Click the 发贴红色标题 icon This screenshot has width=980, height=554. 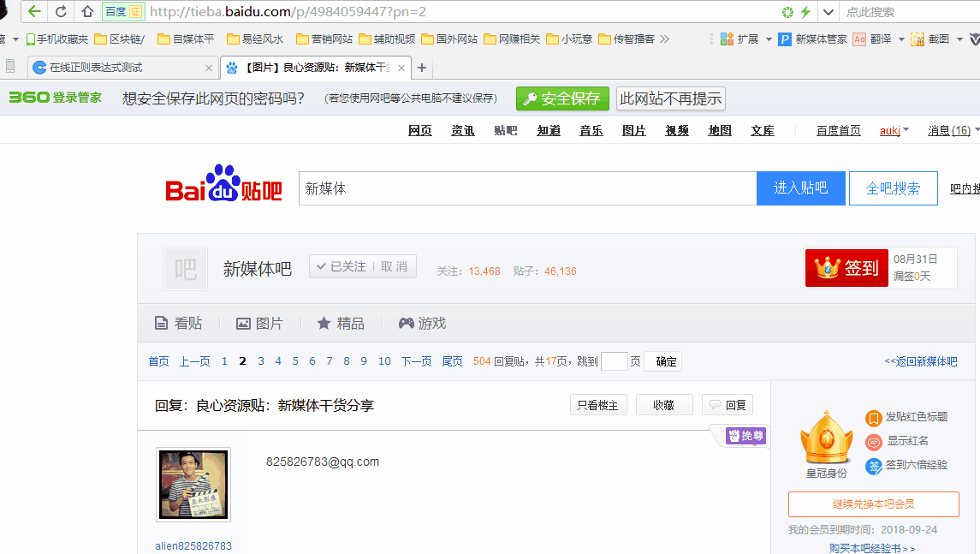point(873,419)
